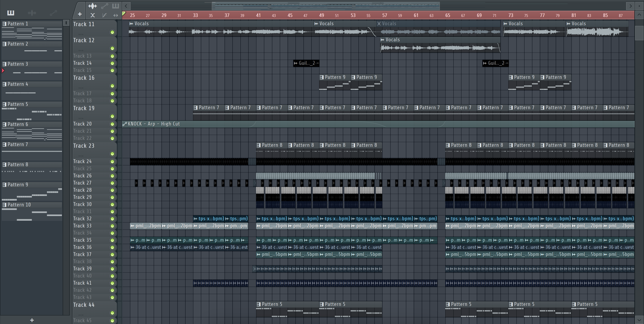Open menu of first Pattern 8 clip on Track 23
This screenshot has height=324, width=644.
tap(259, 145)
